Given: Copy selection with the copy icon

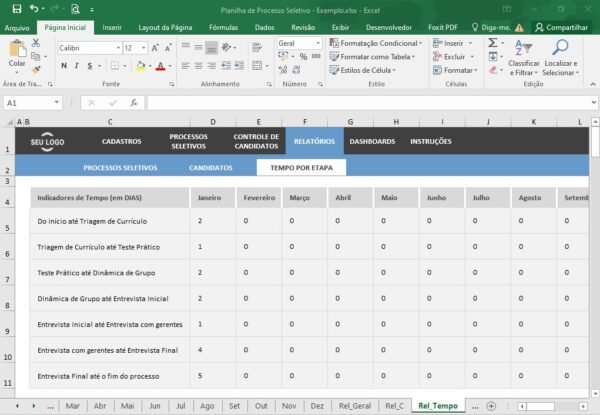Looking at the screenshot, I should 36,57.
